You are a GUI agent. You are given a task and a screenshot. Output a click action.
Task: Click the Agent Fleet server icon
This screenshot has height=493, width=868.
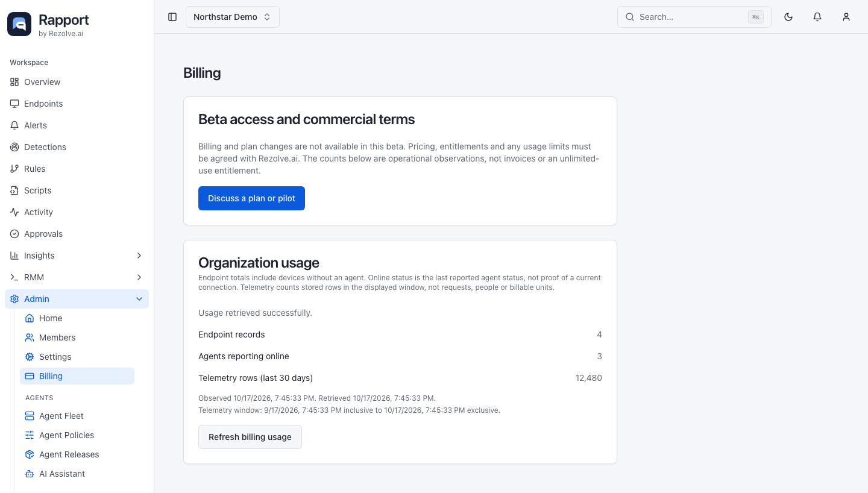[30, 416]
